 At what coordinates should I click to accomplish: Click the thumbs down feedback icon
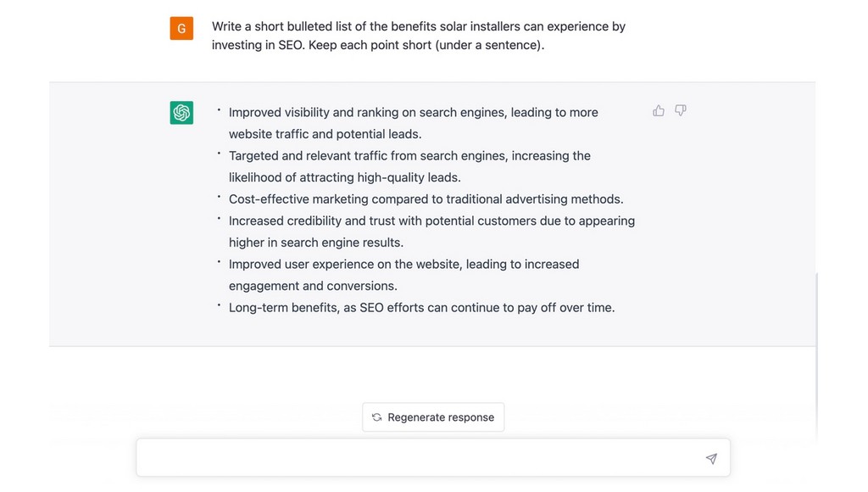(x=681, y=111)
